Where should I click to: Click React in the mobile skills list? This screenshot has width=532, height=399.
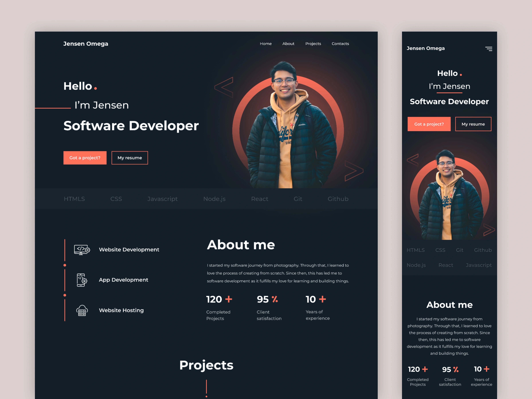point(446,265)
